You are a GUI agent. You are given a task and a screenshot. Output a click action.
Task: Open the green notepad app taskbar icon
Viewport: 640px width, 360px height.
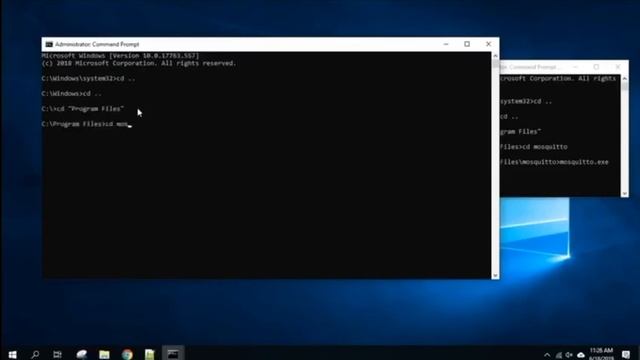[150, 354]
